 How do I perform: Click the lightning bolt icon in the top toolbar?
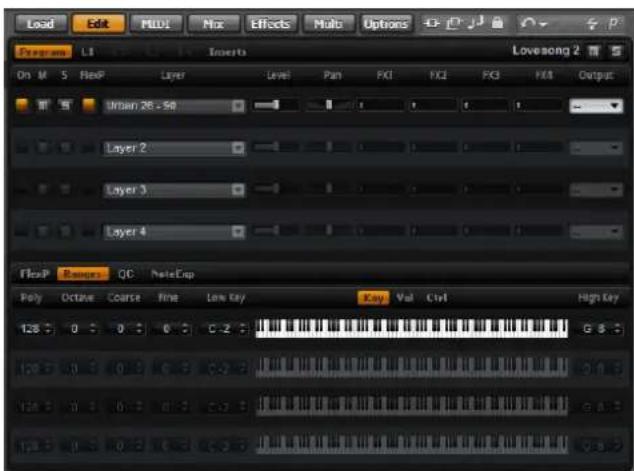point(592,23)
